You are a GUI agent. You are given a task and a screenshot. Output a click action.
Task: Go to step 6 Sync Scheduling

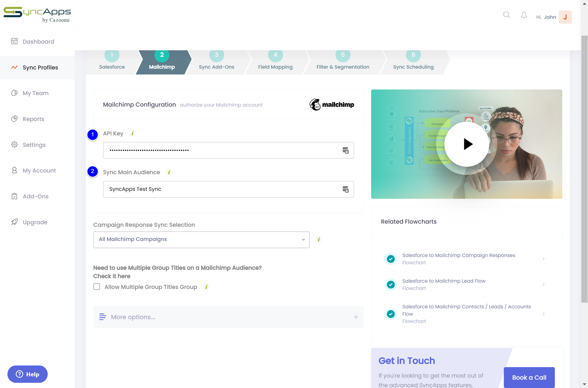point(413,62)
